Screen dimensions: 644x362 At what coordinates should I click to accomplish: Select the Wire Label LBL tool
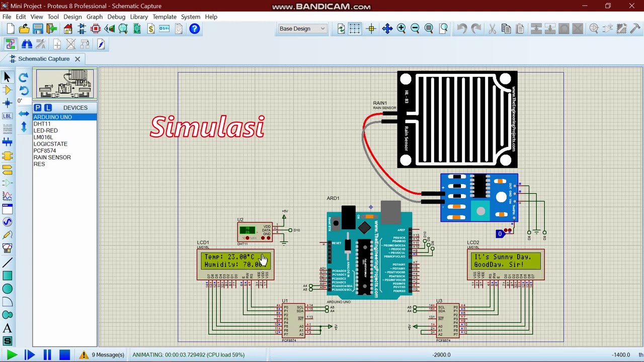click(x=7, y=116)
